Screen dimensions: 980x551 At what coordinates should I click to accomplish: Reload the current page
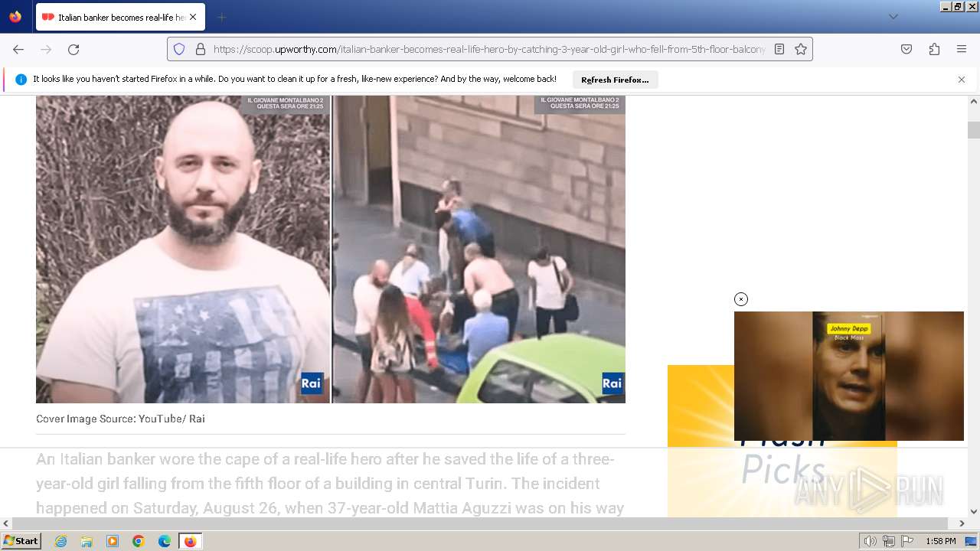[x=73, y=49]
